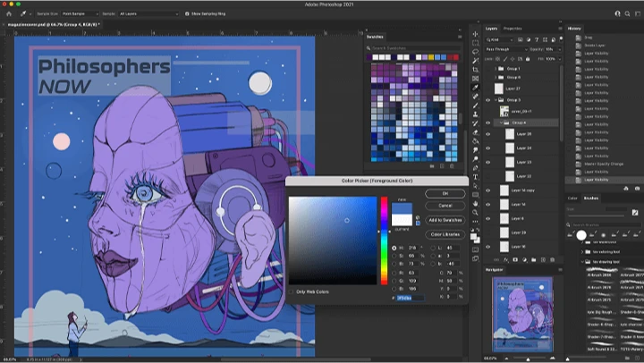Select the Brush tool
This screenshot has width=644, height=363.
coord(475,106)
